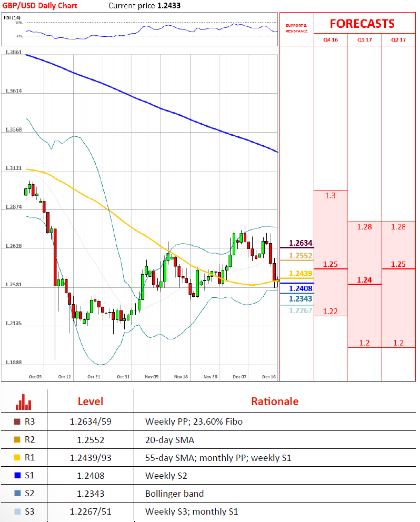Click the 1.2552 resistance level label

[301, 256]
